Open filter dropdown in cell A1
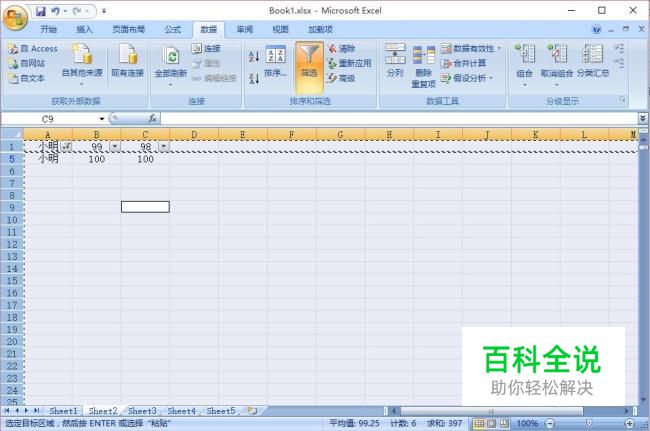Screen dimensions: 650x431 pos(66,146)
